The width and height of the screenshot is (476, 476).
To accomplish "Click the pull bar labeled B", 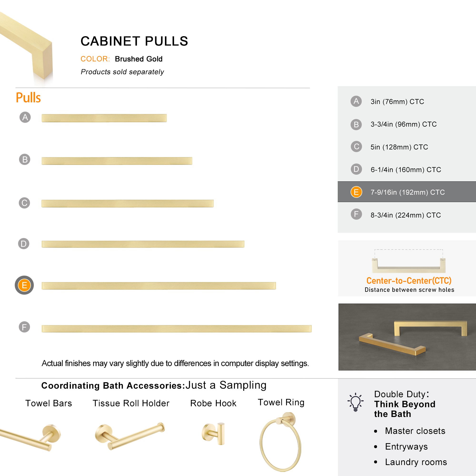I will tap(117, 161).
